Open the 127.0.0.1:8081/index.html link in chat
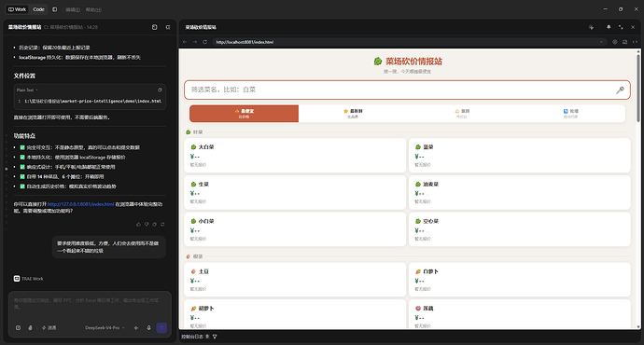 coord(80,204)
